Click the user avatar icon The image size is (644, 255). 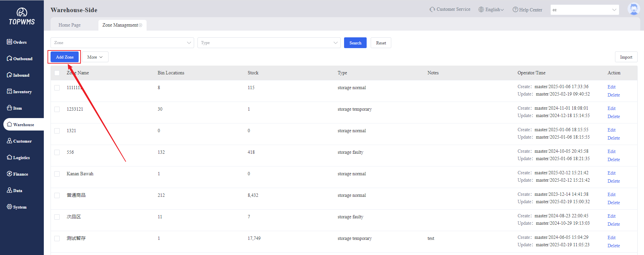tap(634, 9)
